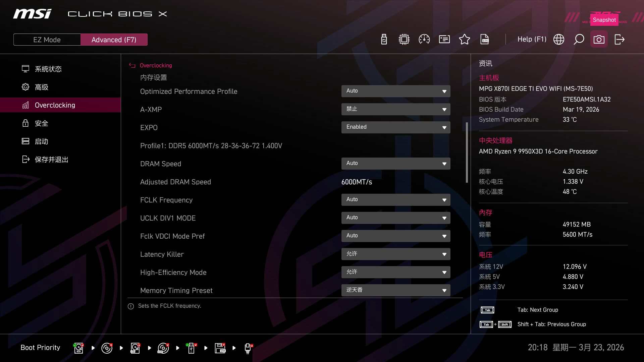Click the CPU chip icon in the toolbar
This screenshot has width=644, height=362.
(404, 40)
